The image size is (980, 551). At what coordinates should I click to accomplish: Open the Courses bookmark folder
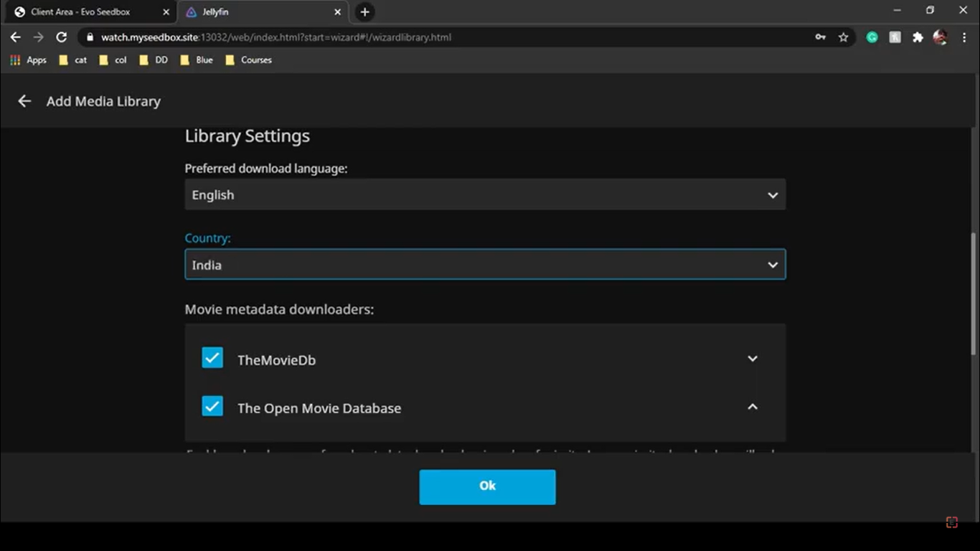click(x=248, y=60)
